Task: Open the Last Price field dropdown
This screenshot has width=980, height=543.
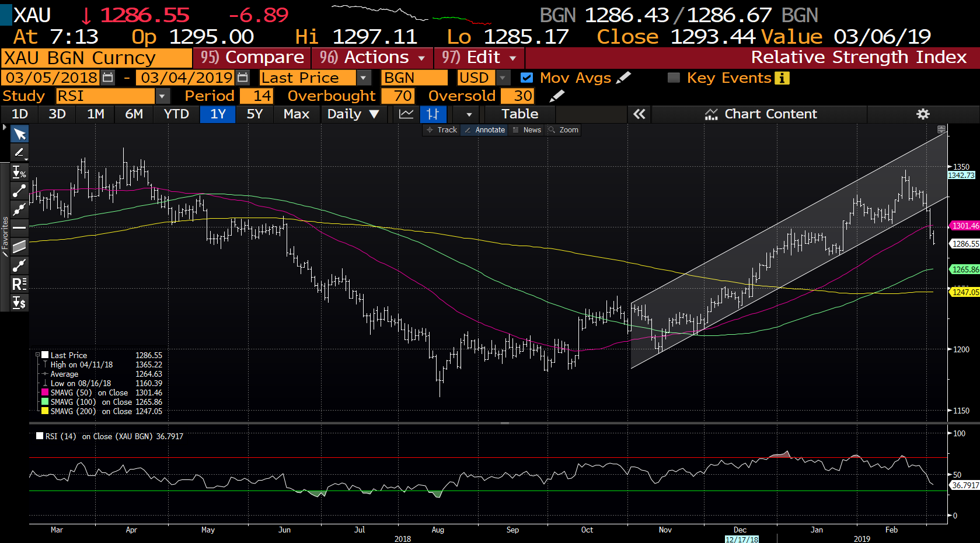Action: tap(364, 78)
